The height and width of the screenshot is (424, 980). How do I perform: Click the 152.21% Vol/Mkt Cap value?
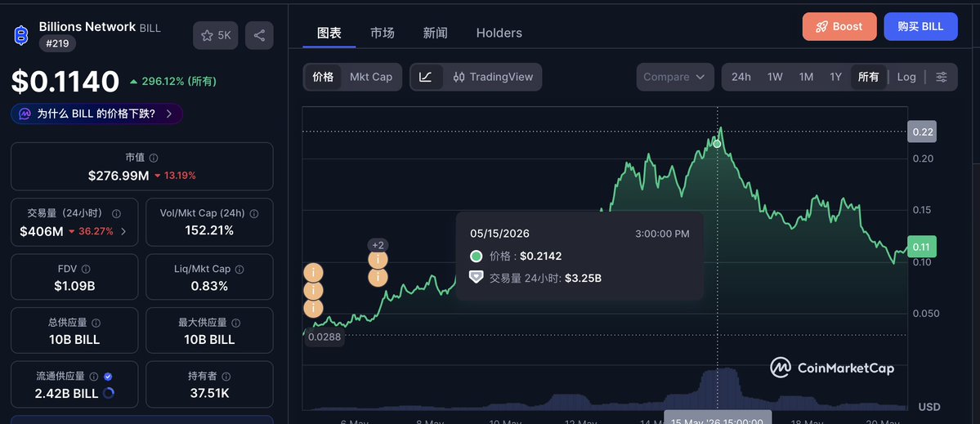pos(209,230)
